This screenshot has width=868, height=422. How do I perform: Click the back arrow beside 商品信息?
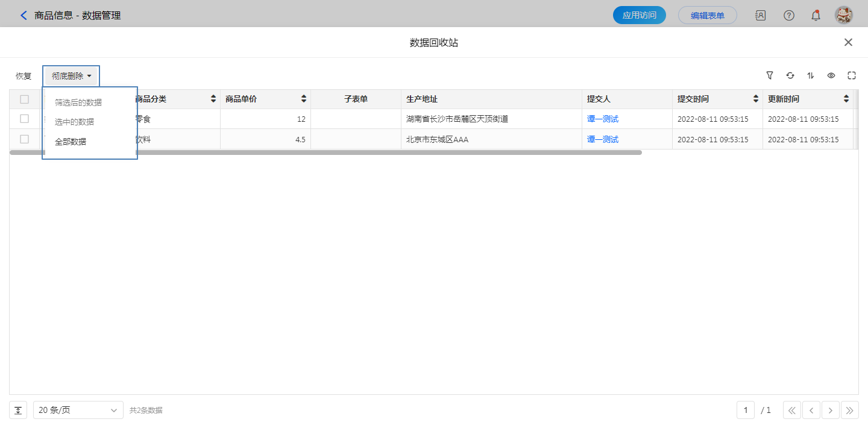point(24,16)
